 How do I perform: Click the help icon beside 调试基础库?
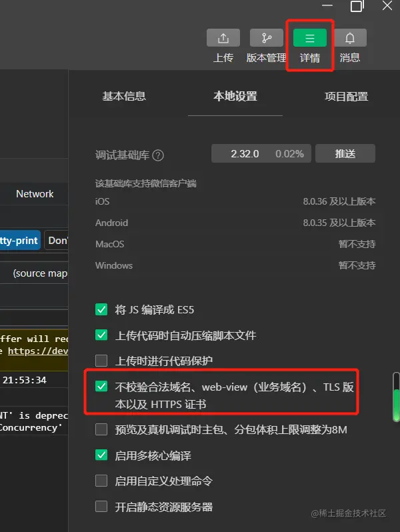158,155
